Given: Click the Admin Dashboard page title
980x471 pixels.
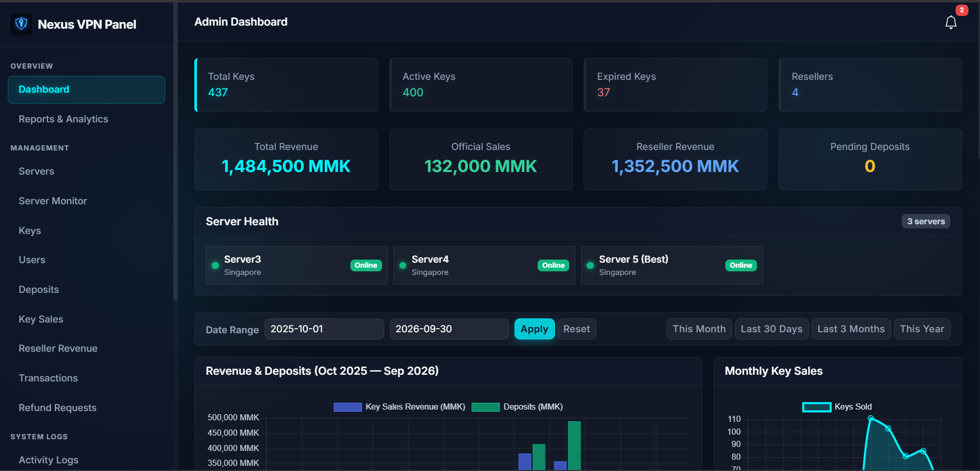Looking at the screenshot, I should (x=241, y=22).
